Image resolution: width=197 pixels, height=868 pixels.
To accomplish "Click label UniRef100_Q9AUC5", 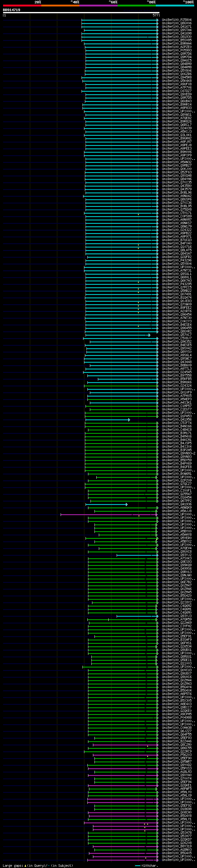I will (176, 60).
